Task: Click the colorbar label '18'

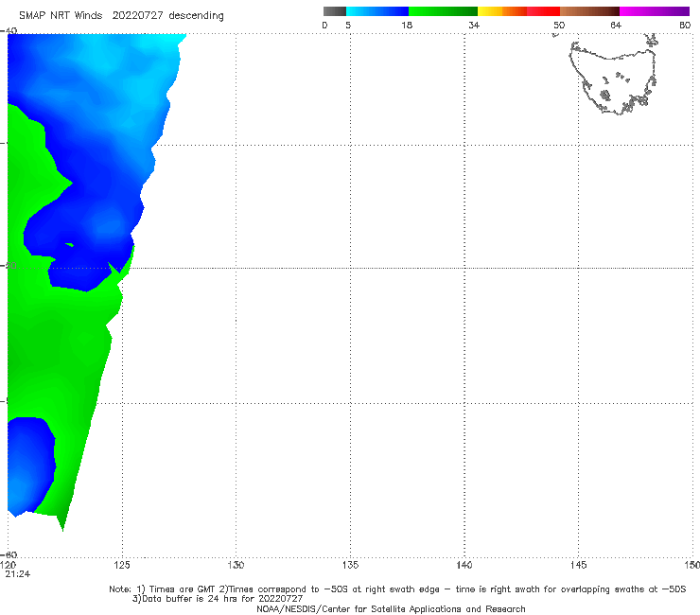Action: click(x=407, y=25)
